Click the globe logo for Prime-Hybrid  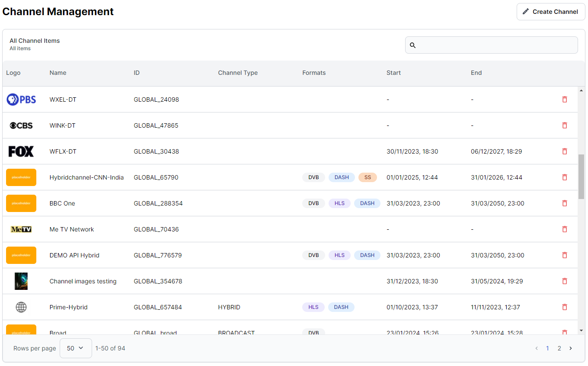pyautogui.click(x=21, y=307)
